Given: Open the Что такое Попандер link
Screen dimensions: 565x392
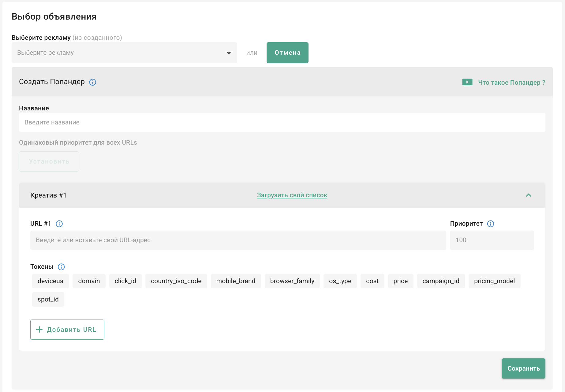Looking at the screenshot, I should [511, 83].
